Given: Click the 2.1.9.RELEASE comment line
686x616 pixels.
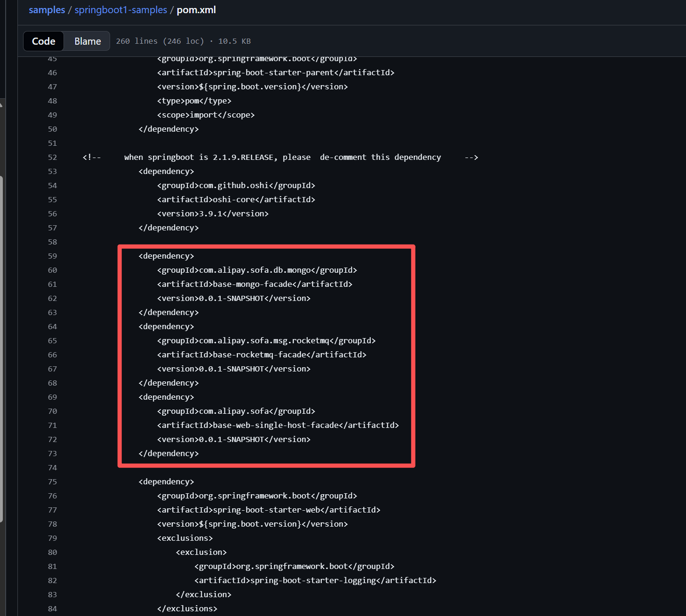Looking at the screenshot, I should [x=280, y=158].
